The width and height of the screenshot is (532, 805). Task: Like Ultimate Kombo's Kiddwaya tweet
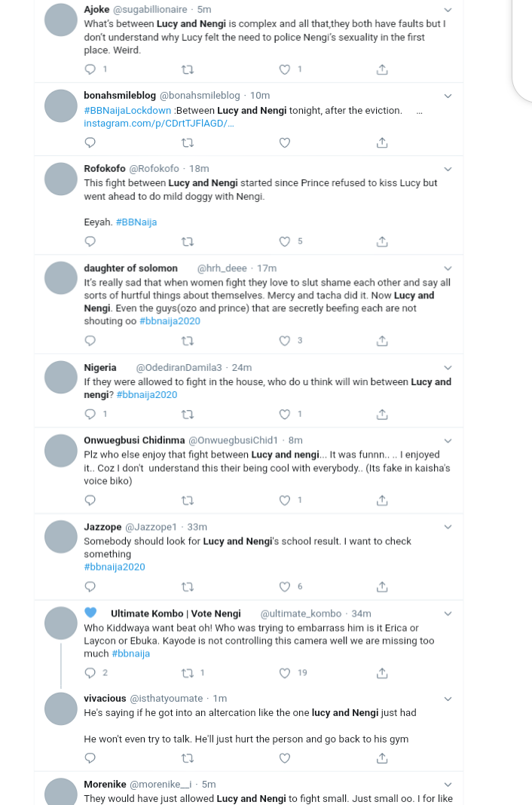tap(285, 672)
